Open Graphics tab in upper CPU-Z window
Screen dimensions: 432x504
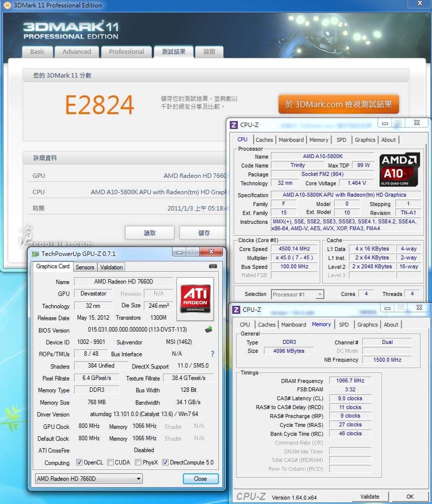365,140
